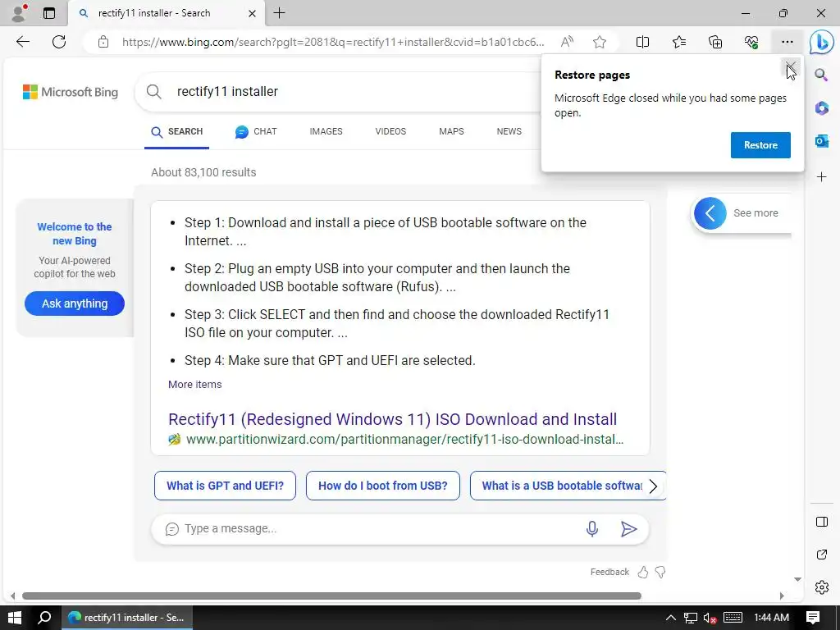The width and height of the screenshot is (840, 630).
Task: Switch to the NEWS tab
Action: (509, 132)
